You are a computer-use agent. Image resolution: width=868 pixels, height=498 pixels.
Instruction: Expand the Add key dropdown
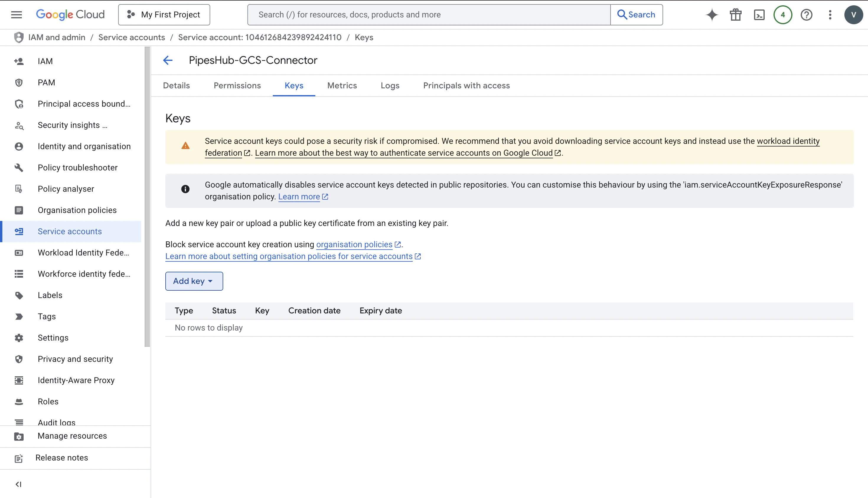click(x=194, y=281)
